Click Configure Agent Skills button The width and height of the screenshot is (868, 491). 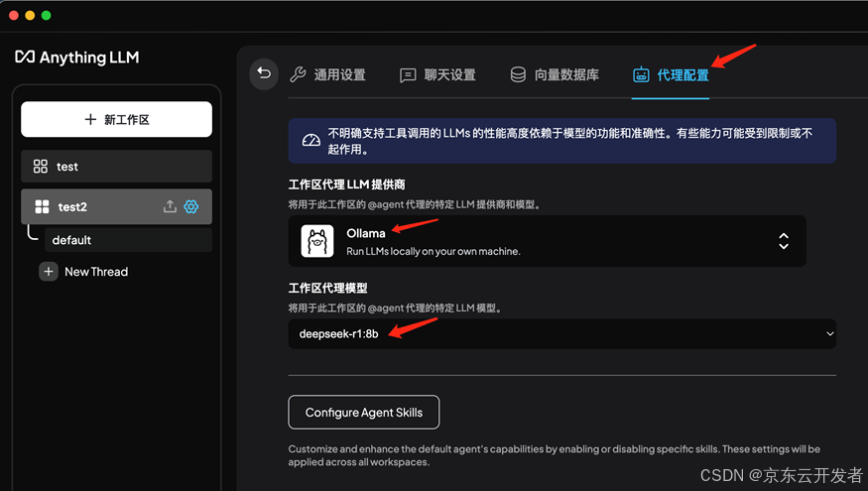pos(364,413)
